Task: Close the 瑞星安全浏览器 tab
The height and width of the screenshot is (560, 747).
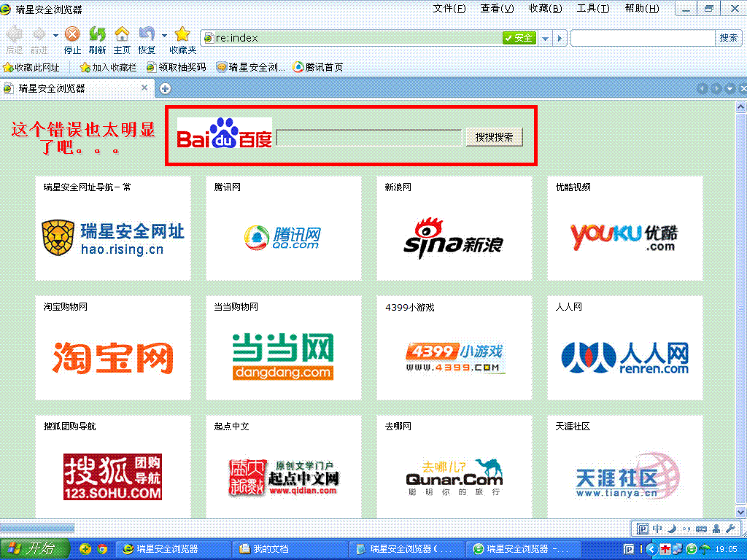Action: coord(144,87)
